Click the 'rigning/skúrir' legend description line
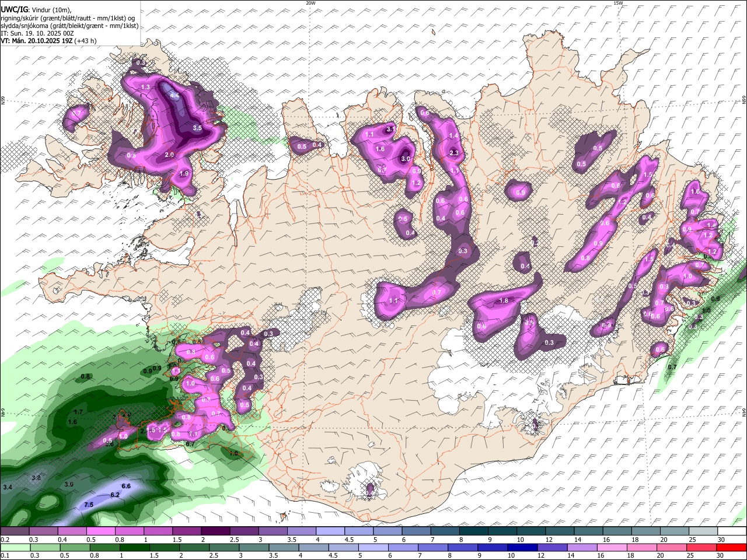 (x=69, y=18)
